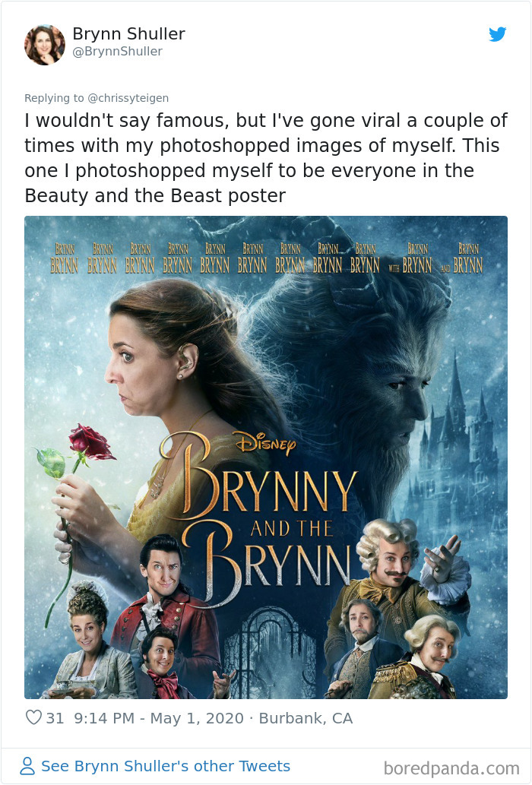
Task: Open the Brynn Shuller display name
Action: click(x=128, y=33)
